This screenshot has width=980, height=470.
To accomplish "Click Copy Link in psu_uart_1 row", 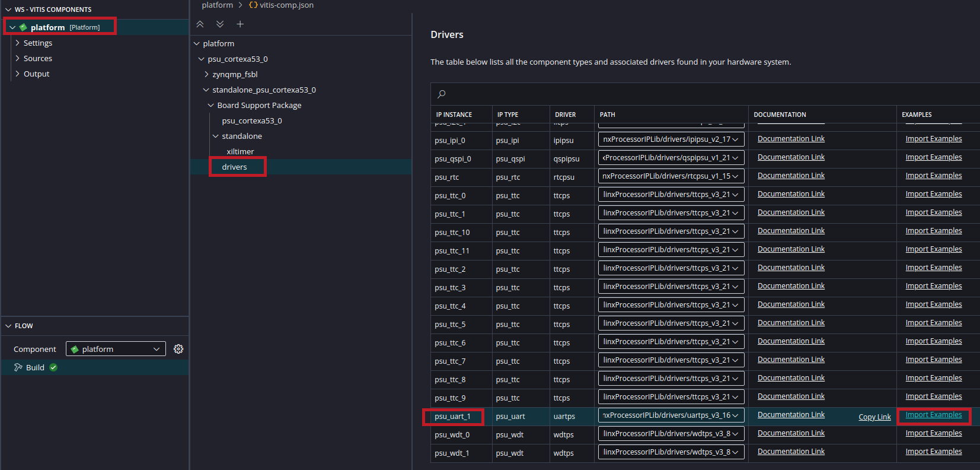I will 874,417.
